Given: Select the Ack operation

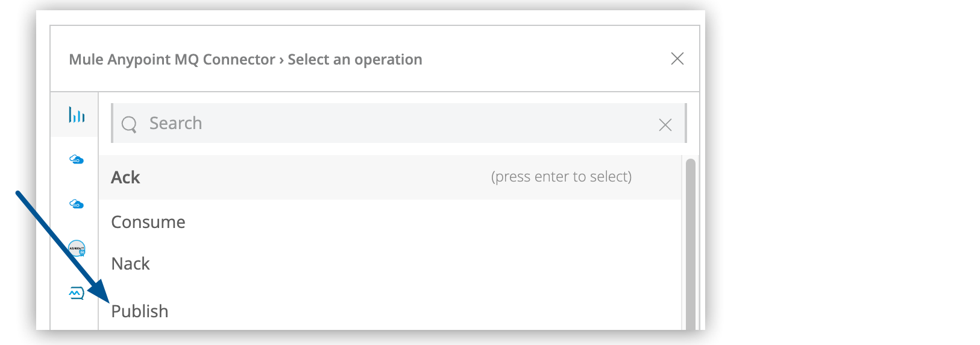Looking at the screenshot, I should 126,177.
